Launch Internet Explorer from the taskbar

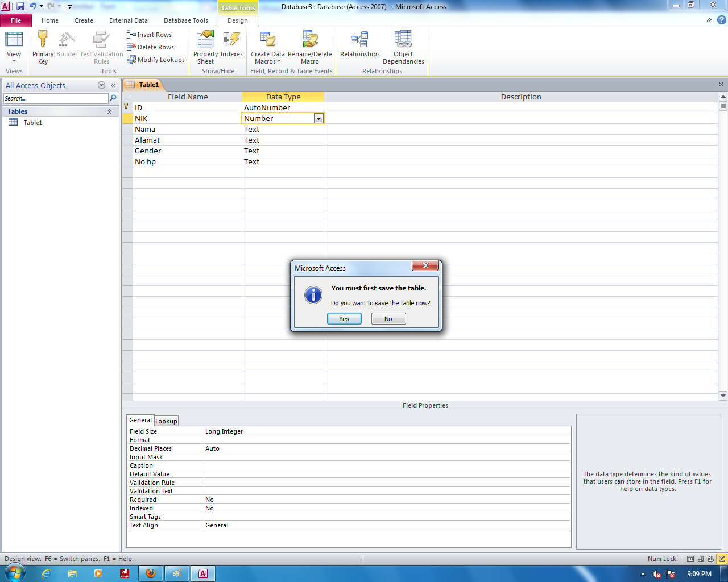(x=46, y=573)
